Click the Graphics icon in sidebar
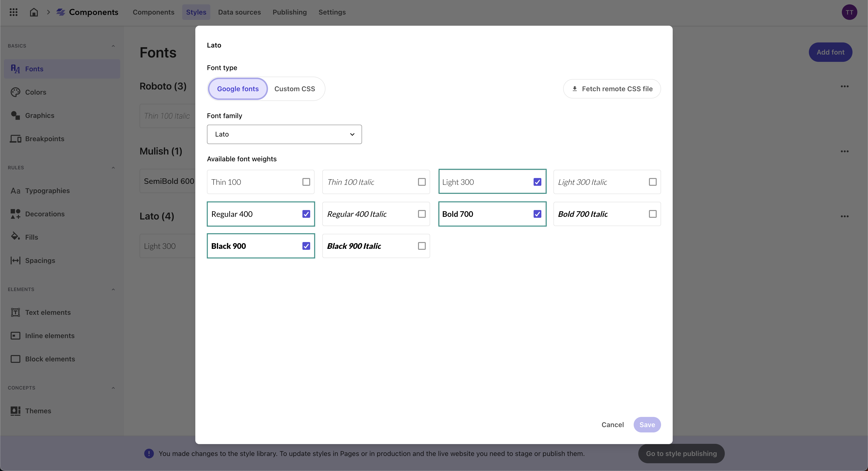The width and height of the screenshot is (868, 471). 16,115
